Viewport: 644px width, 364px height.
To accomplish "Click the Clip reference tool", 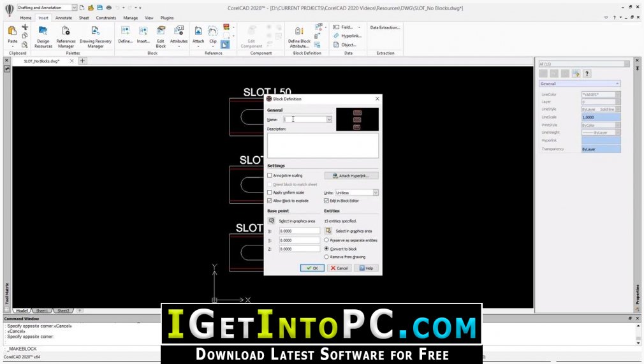I will [213, 34].
